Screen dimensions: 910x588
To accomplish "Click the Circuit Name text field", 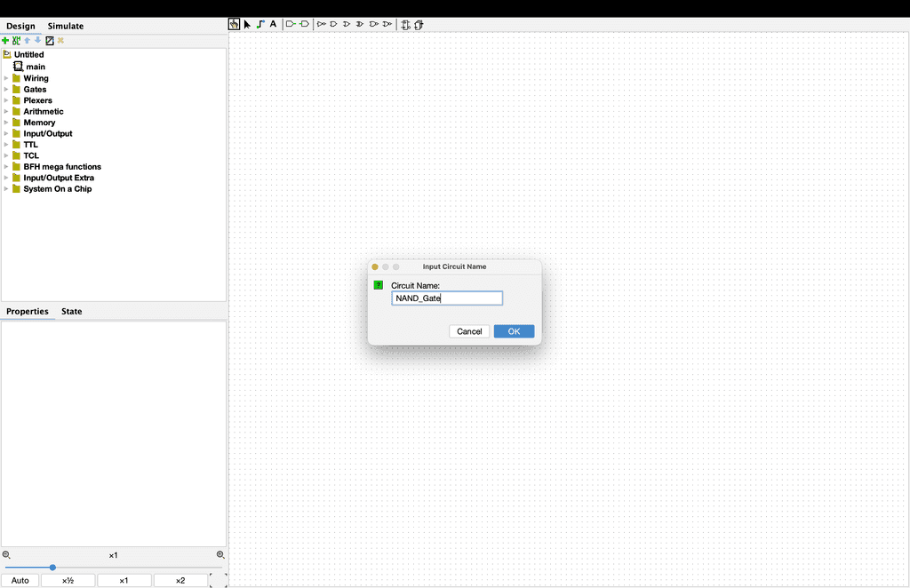I will (447, 298).
